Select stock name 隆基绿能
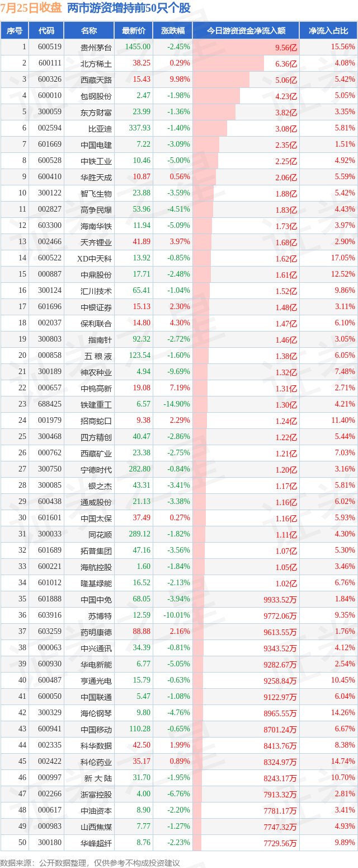Screen dimensions: 358x868 [x=96, y=583]
